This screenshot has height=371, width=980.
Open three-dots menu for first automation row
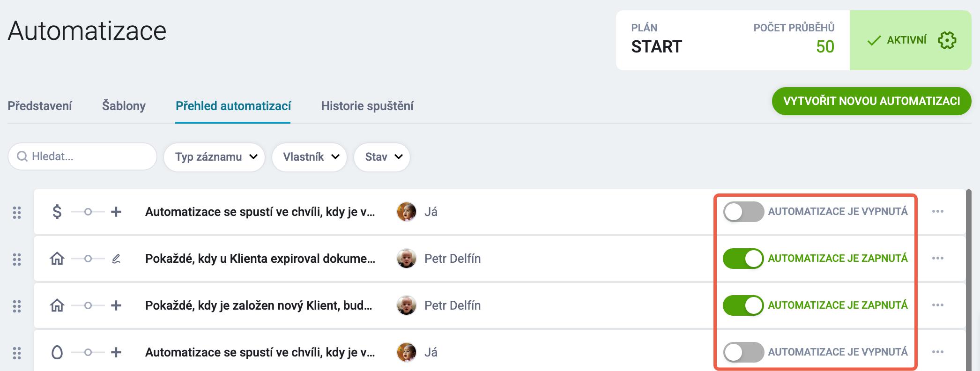(x=938, y=211)
